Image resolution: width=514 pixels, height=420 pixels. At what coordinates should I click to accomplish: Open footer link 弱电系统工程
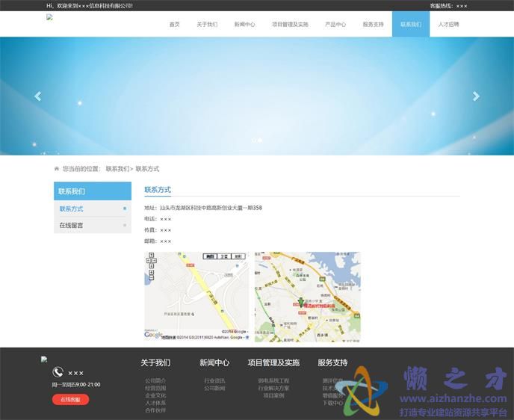pos(273,380)
